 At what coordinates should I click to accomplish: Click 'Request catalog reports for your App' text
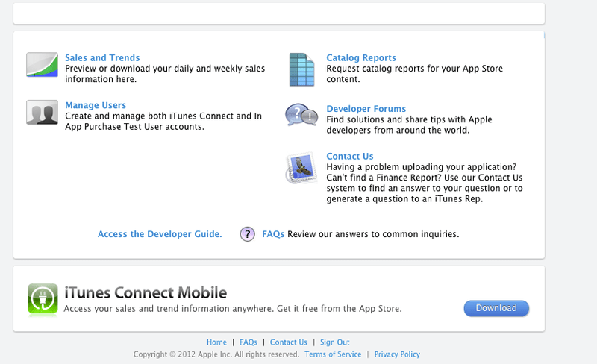click(415, 74)
